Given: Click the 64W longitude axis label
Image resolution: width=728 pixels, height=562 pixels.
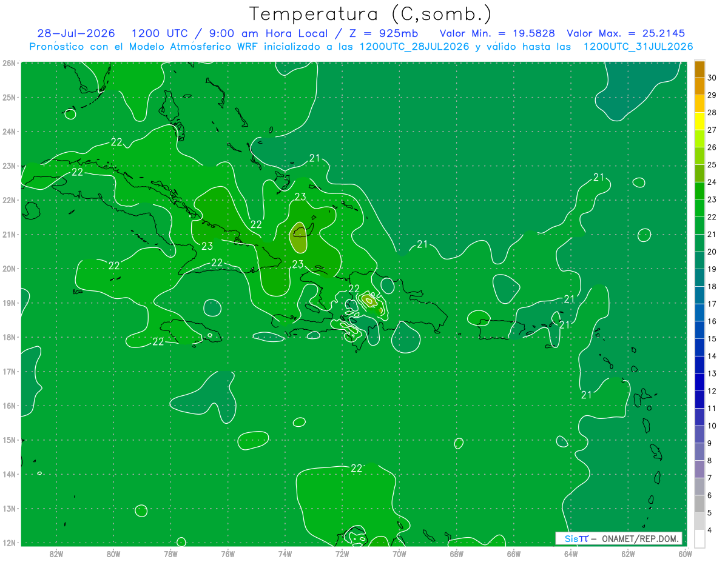Looking at the screenshot, I should 571,554.
